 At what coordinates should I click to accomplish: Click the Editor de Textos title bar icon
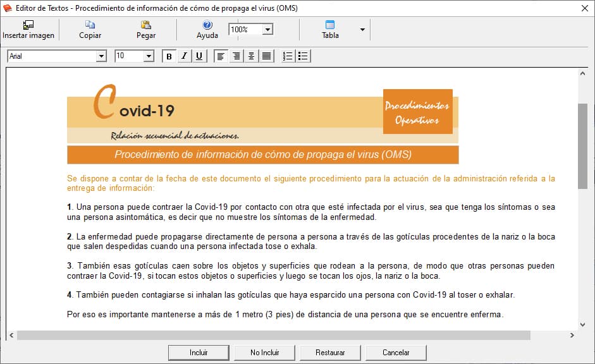pos(7,8)
